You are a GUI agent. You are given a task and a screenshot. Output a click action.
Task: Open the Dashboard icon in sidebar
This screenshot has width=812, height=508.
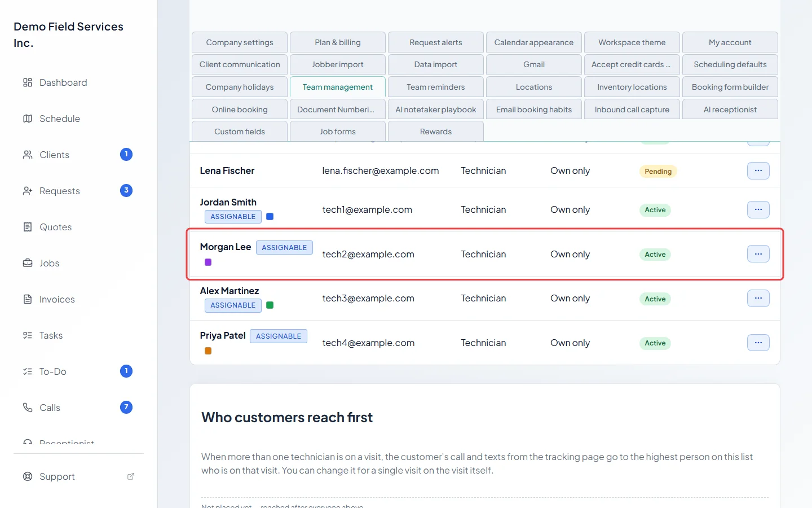[x=28, y=82]
